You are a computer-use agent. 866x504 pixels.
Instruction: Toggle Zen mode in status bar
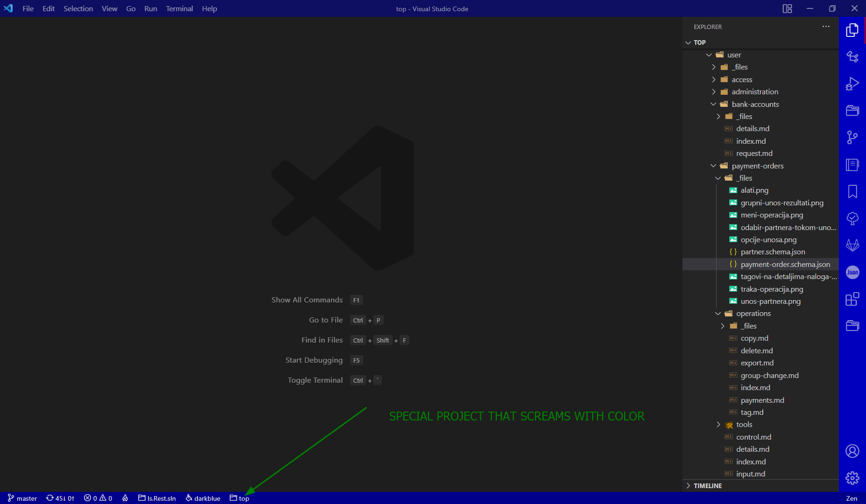click(852, 498)
